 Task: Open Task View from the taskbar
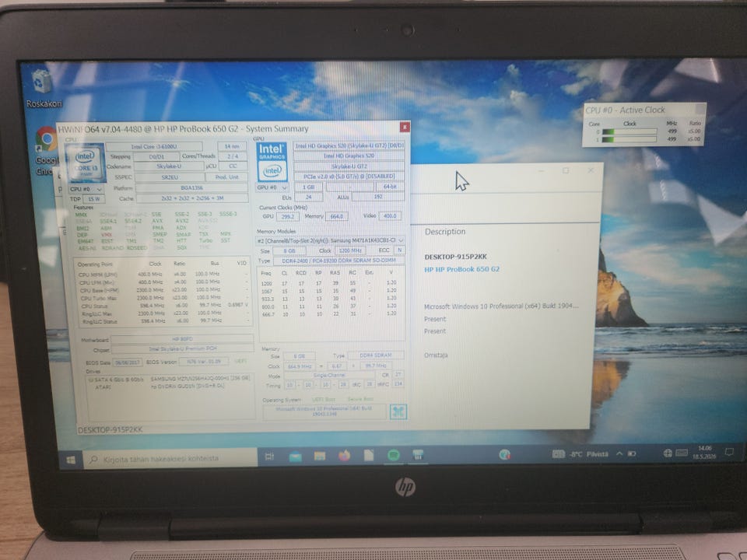[x=269, y=457]
